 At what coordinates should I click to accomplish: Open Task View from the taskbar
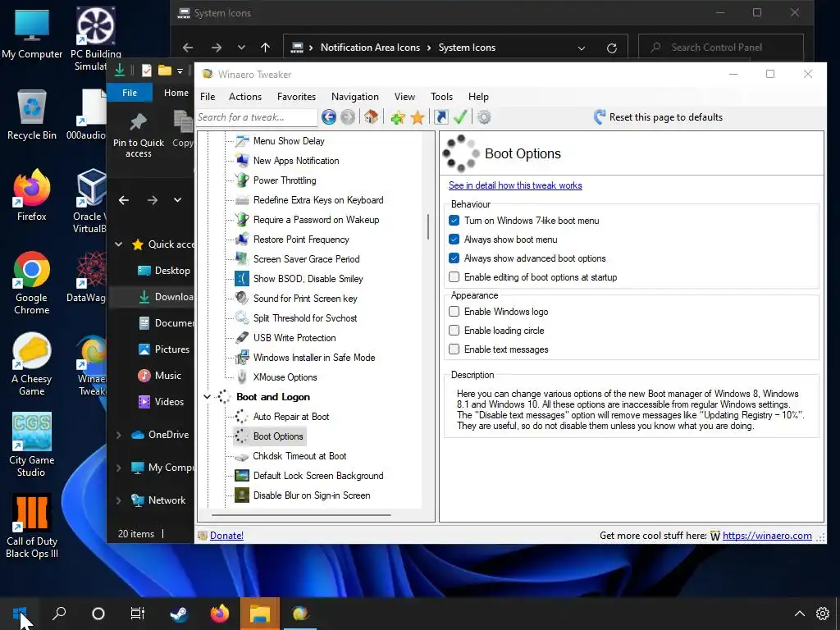(138, 614)
